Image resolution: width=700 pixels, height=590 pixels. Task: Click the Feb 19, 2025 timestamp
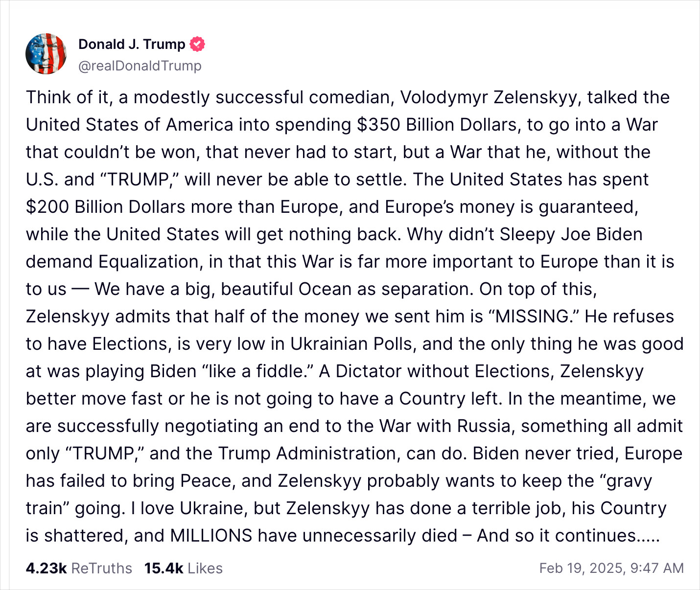pyautogui.click(x=611, y=568)
